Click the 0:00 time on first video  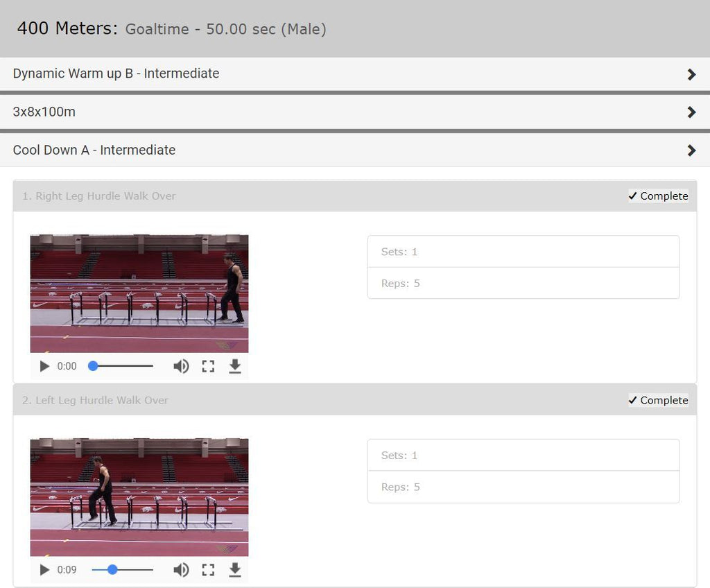[x=67, y=366]
